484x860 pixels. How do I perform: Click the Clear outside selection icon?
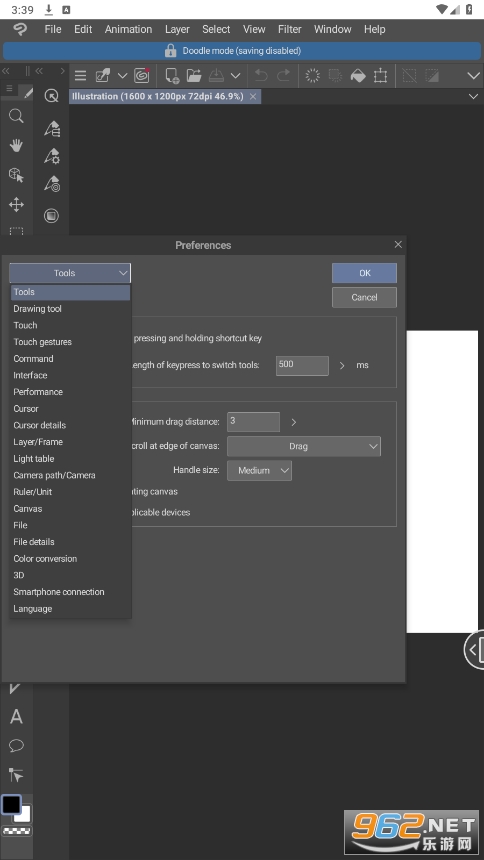point(335,75)
